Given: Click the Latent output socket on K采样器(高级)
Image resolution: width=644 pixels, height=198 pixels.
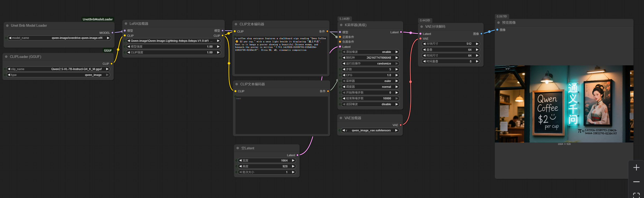Looking at the screenshot, I should pyautogui.click(x=401, y=32).
